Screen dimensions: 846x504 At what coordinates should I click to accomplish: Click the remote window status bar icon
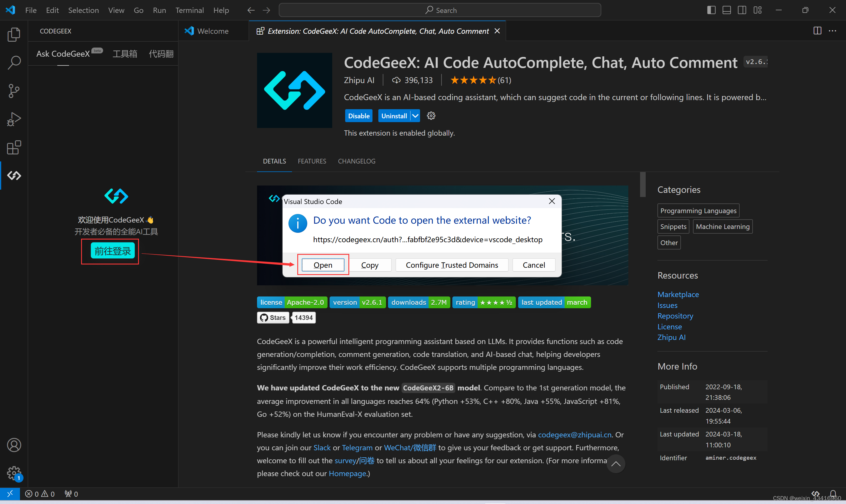coord(10,493)
